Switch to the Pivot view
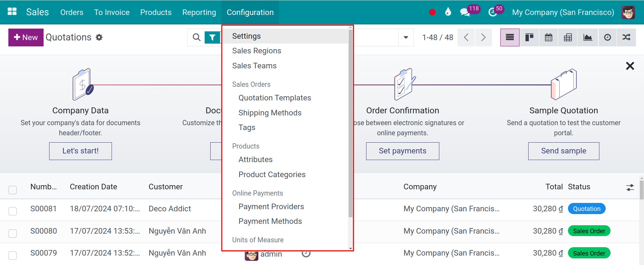This screenshot has height=265, width=644. pos(568,37)
